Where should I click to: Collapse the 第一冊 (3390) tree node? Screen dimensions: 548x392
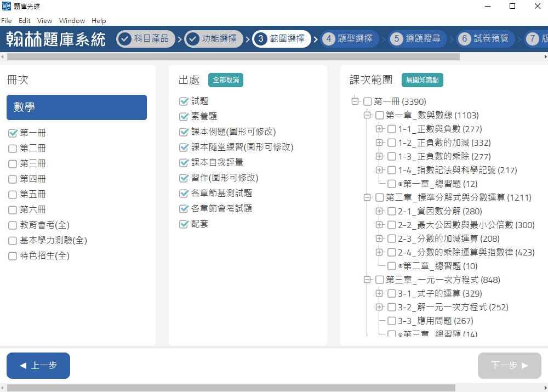tap(355, 101)
